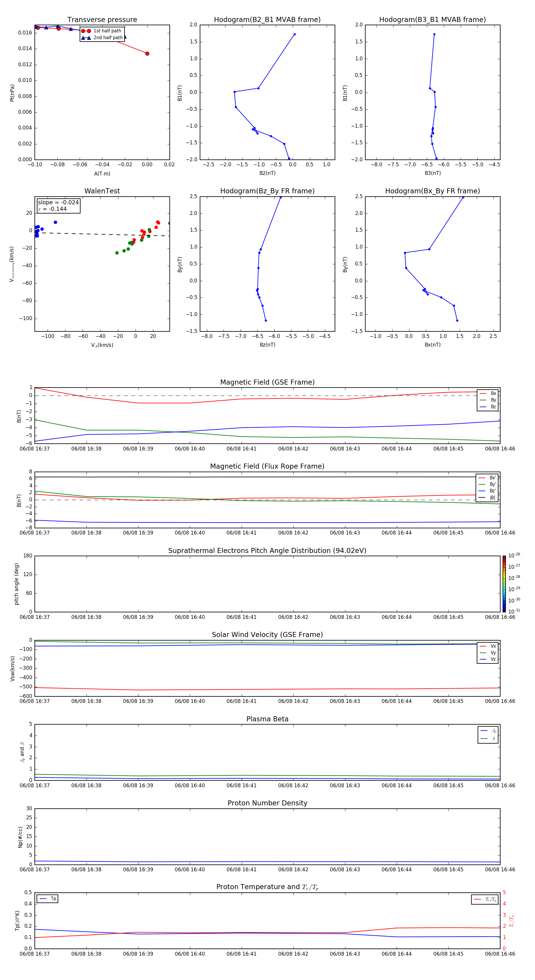The image size is (535, 980).
Task: Click the 'A(T·m)' x-axis label
Action: (102, 174)
